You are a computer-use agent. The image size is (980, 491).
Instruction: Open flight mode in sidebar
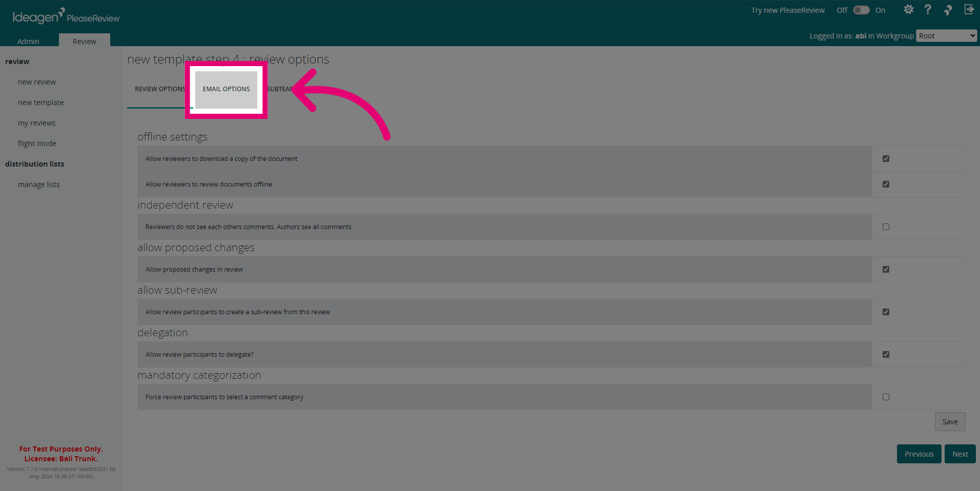[37, 144]
